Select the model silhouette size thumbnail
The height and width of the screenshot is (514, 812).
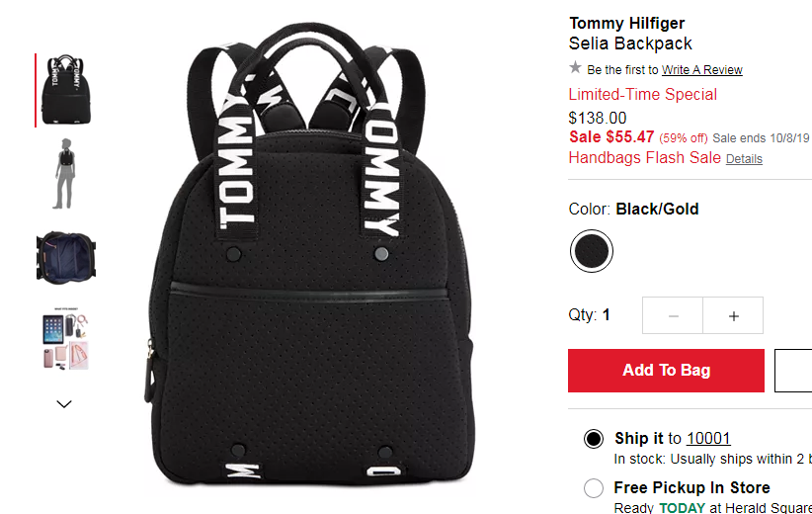66,174
